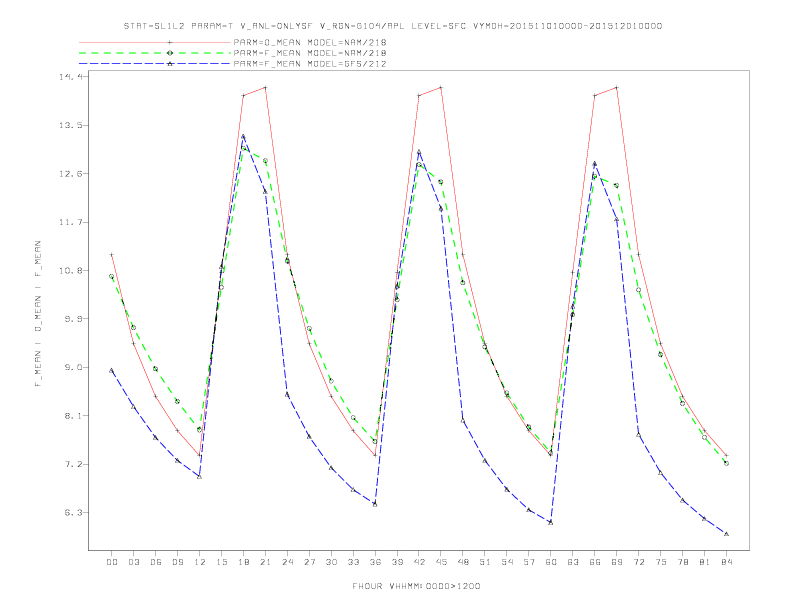Click the blue triangle data point at hour 60
Screen dimensions: 792x612
click(551, 522)
